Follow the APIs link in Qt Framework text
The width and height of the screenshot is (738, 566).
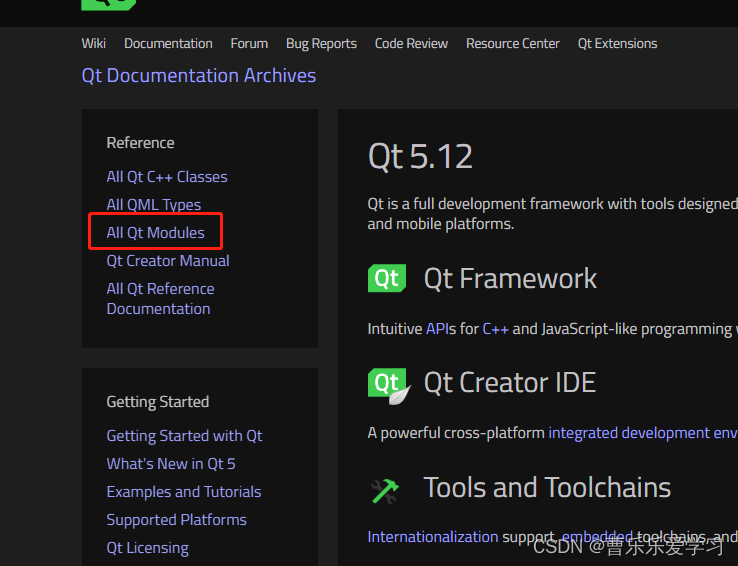click(436, 329)
